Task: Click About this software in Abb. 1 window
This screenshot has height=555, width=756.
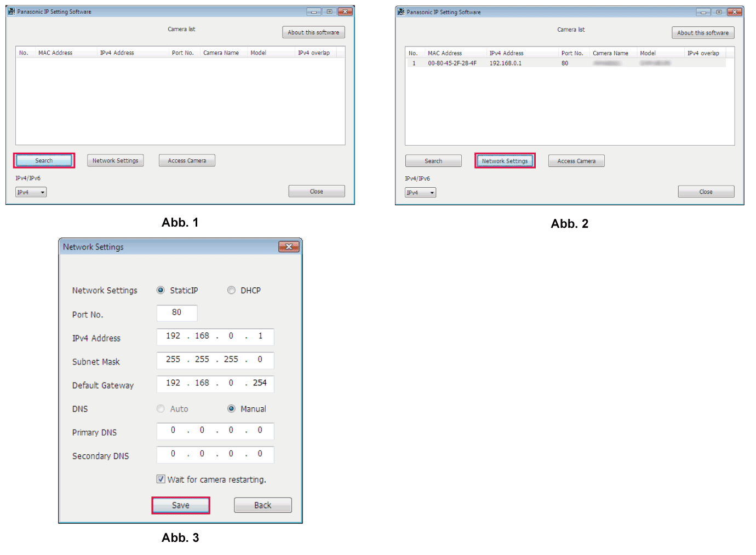Action: click(313, 32)
